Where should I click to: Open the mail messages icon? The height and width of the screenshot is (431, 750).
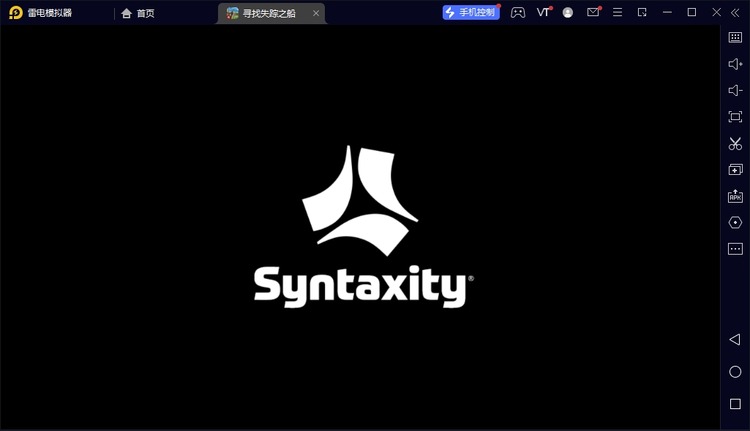coord(593,12)
